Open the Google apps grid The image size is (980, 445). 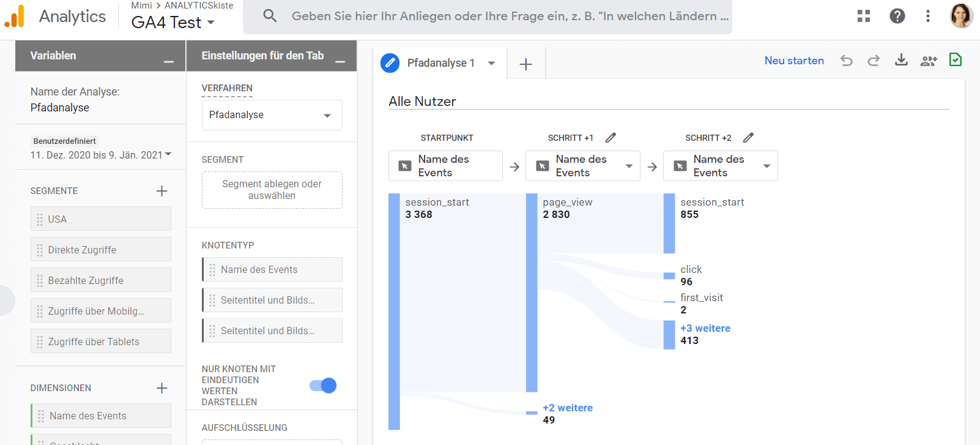coord(864,16)
